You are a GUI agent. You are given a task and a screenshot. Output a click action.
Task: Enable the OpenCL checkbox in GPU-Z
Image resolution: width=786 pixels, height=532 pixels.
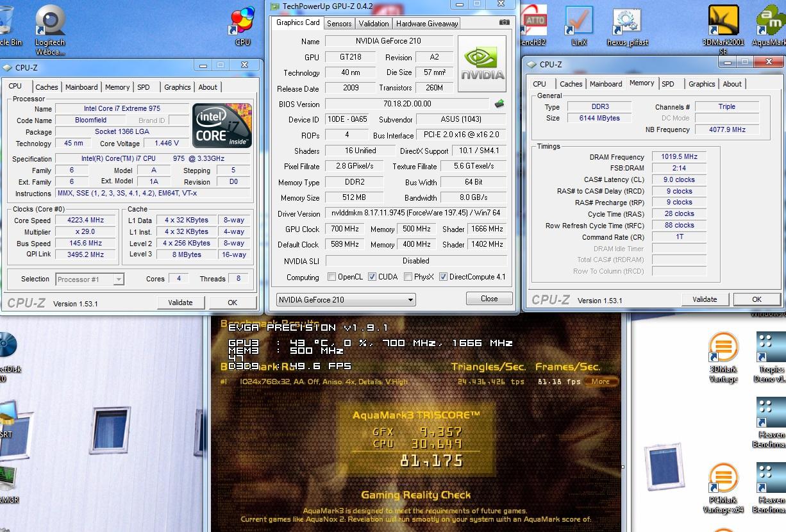(331, 277)
